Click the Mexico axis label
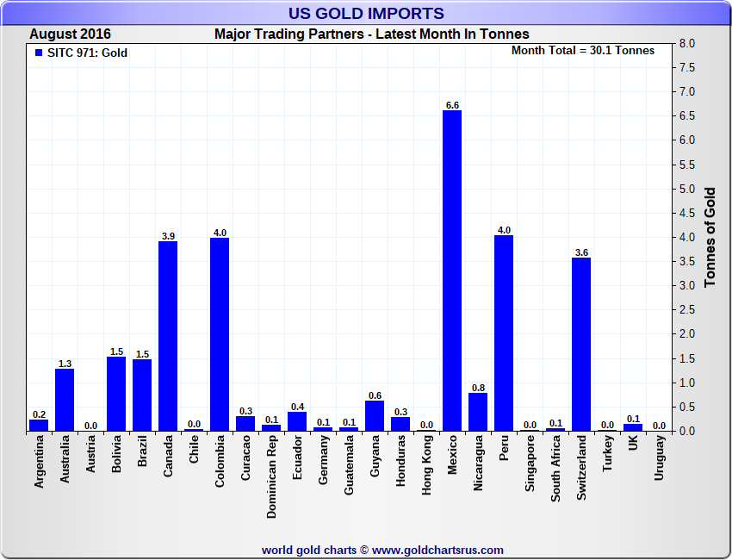 pyautogui.click(x=452, y=455)
